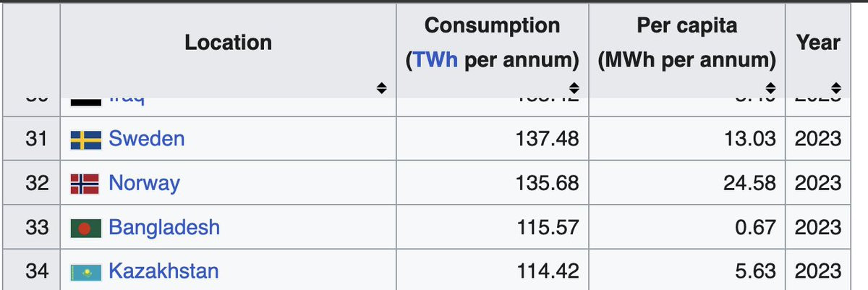The height and width of the screenshot is (290, 868).
Task: Click the Year column header text
Action: click(x=818, y=43)
